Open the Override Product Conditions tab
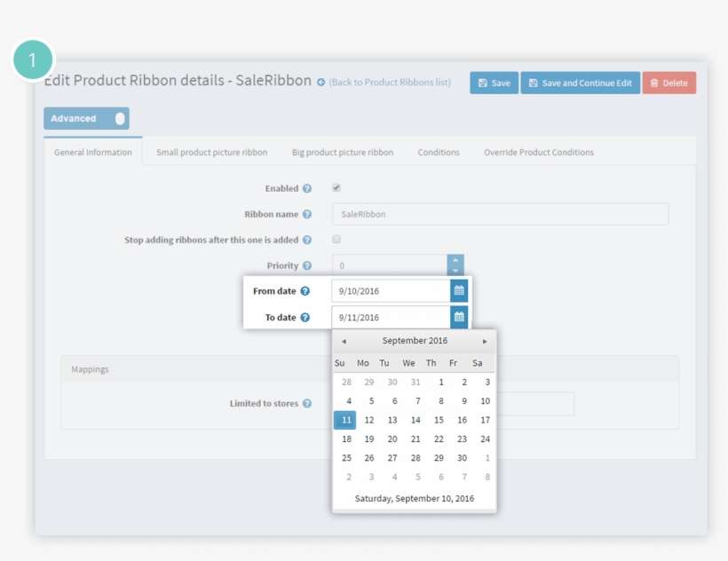The width and height of the screenshot is (728, 561). click(x=537, y=152)
